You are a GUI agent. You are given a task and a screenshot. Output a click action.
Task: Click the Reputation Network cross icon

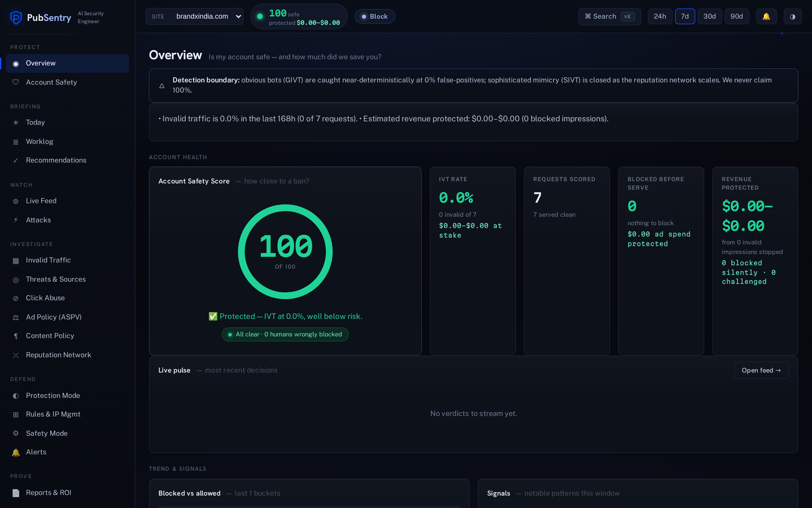tap(16, 356)
